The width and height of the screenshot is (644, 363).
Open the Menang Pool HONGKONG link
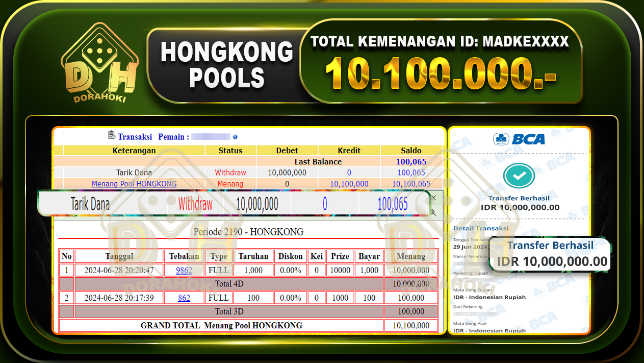134,183
